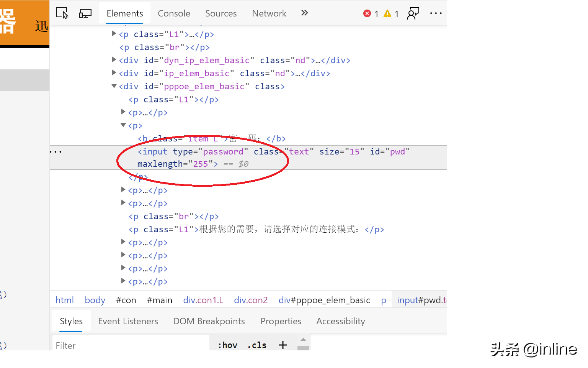The width and height of the screenshot is (588, 368).
Task: Open the Event Listeners sub-tab
Action: point(128,321)
